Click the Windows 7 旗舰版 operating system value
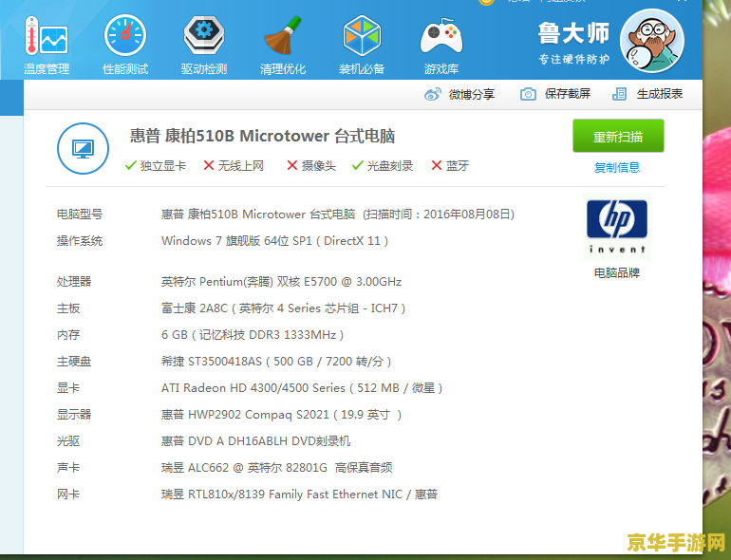 pyautogui.click(x=274, y=240)
